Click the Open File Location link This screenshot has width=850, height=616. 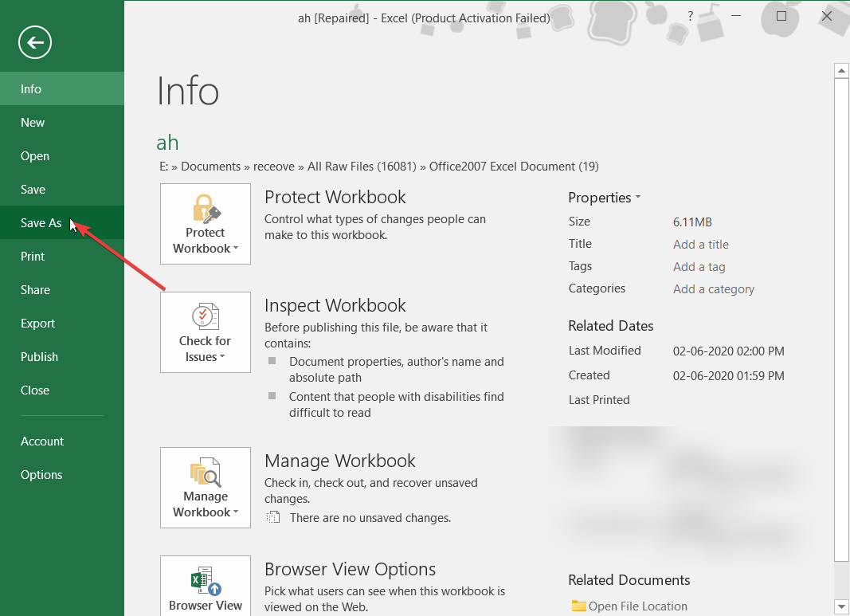coord(637,606)
